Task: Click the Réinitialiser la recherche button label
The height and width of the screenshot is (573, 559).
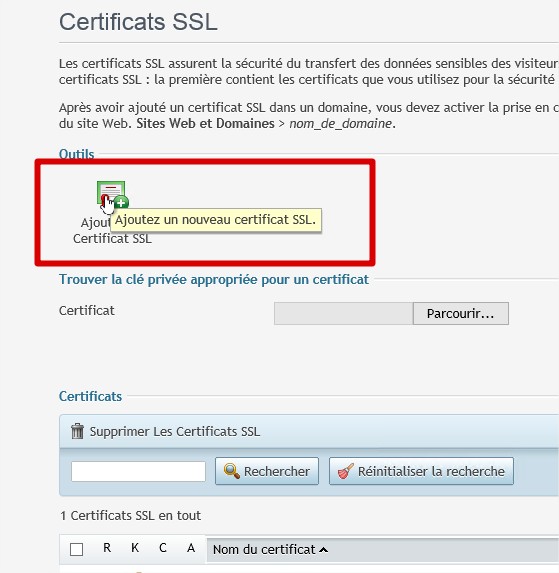Action: tap(431, 471)
